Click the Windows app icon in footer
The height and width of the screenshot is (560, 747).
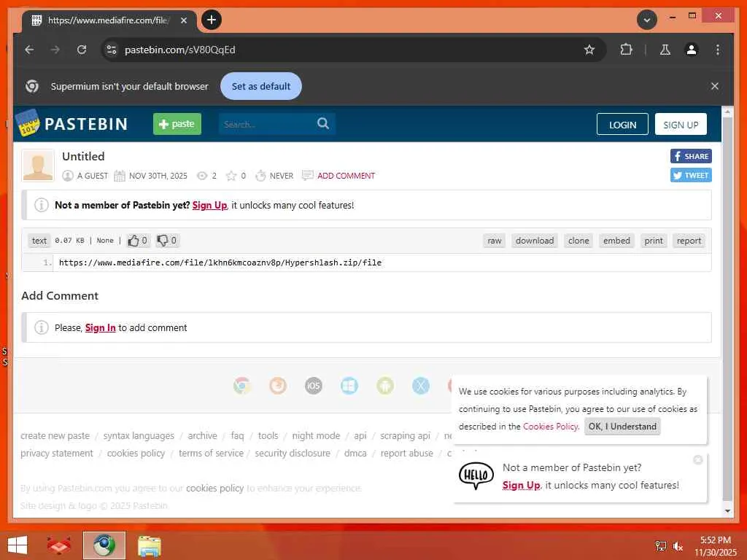point(349,385)
